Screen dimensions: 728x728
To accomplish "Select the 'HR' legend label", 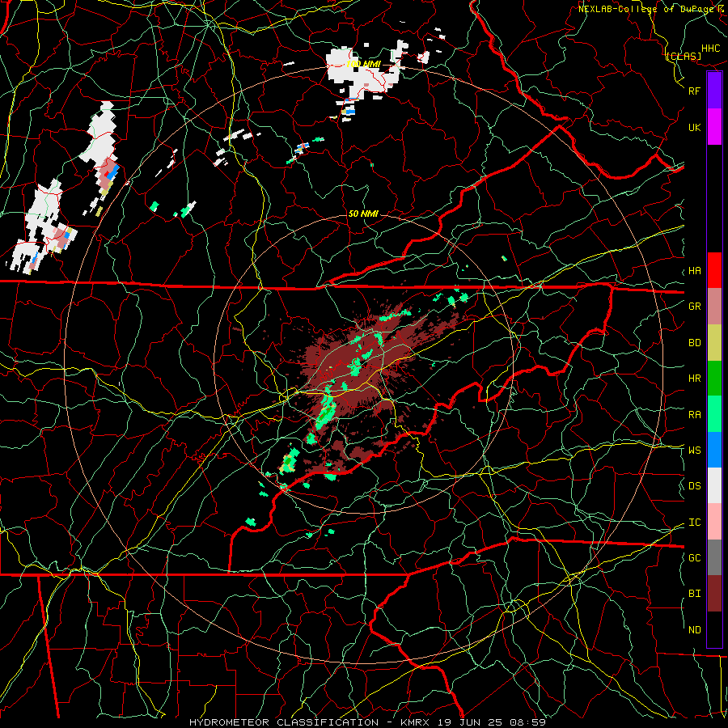I will tap(694, 379).
